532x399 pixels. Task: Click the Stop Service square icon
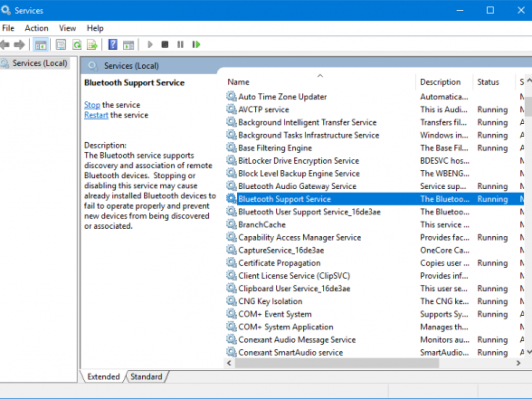165,45
